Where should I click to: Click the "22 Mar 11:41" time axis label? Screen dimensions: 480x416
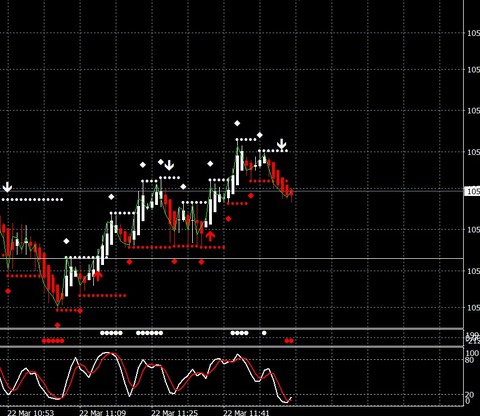246,413
